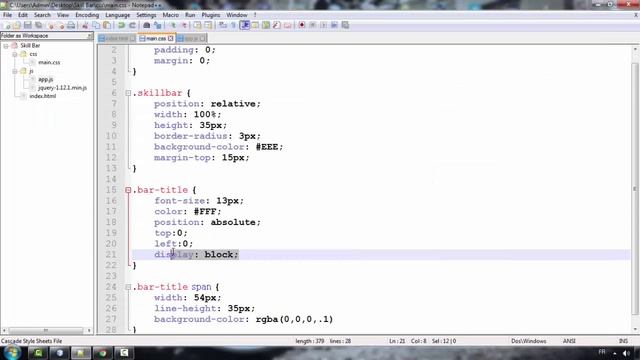Open the Replace toolbar icon
The image size is (640, 360).
[x=158, y=25]
